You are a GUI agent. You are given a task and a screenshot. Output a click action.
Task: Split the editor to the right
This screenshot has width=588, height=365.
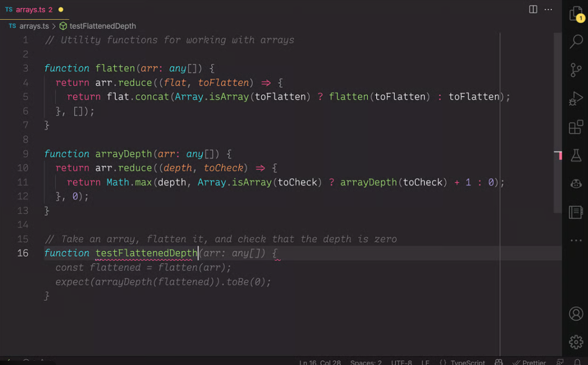pyautogui.click(x=533, y=9)
